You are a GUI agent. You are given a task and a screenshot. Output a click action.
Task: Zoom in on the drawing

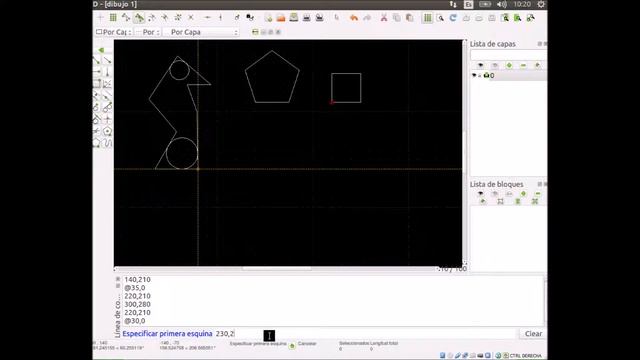466,18
